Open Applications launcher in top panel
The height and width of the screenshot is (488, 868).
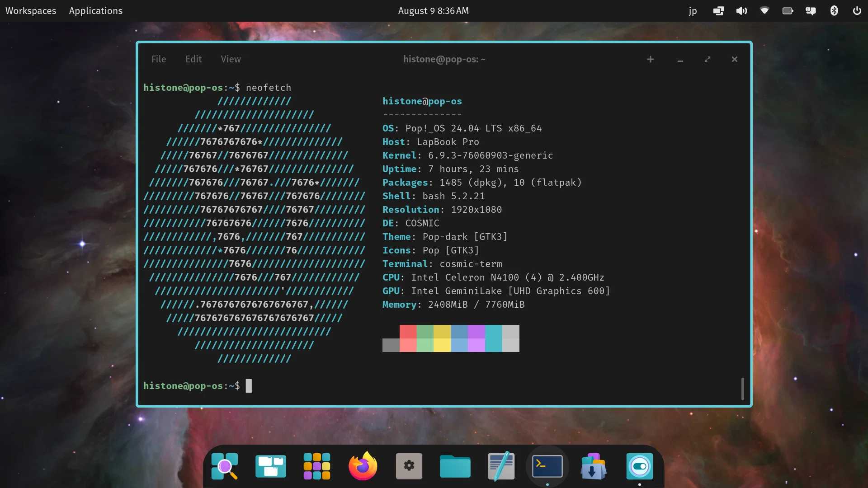pyautogui.click(x=96, y=11)
